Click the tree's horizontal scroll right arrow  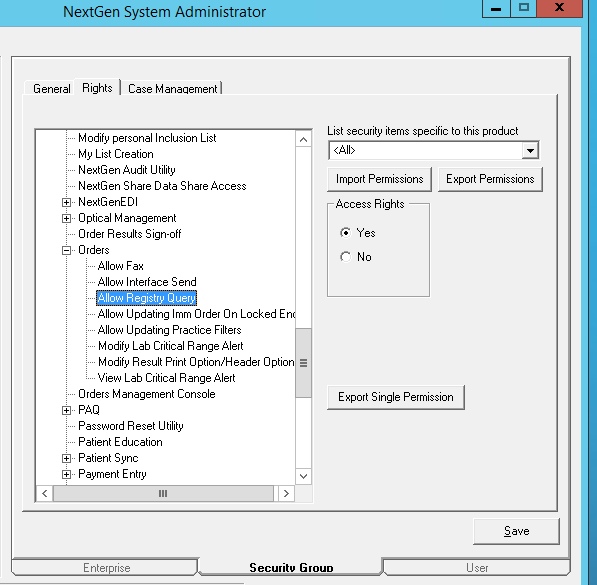[286, 494]
